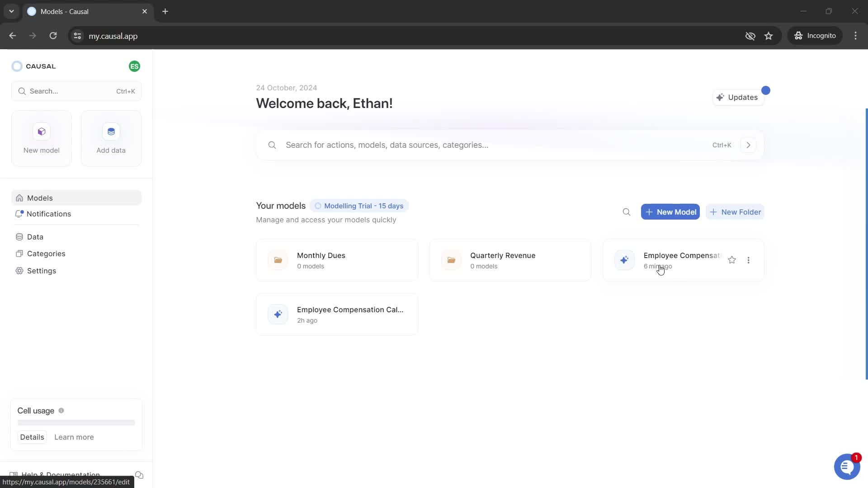Click the Models sidebar icon
The height and width of the screenshot is (488, 868).
point(20,198)
